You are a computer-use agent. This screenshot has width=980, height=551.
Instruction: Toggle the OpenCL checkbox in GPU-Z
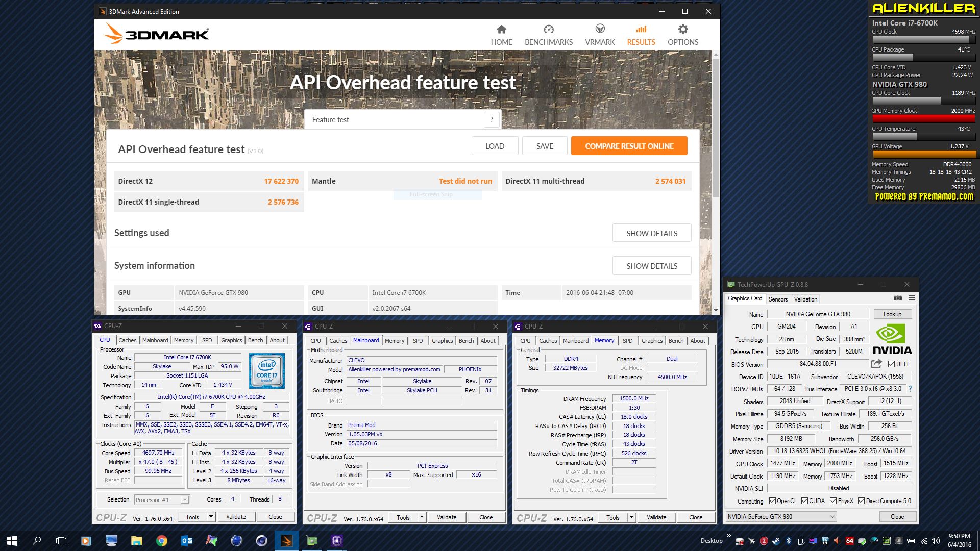click(772, 501)
